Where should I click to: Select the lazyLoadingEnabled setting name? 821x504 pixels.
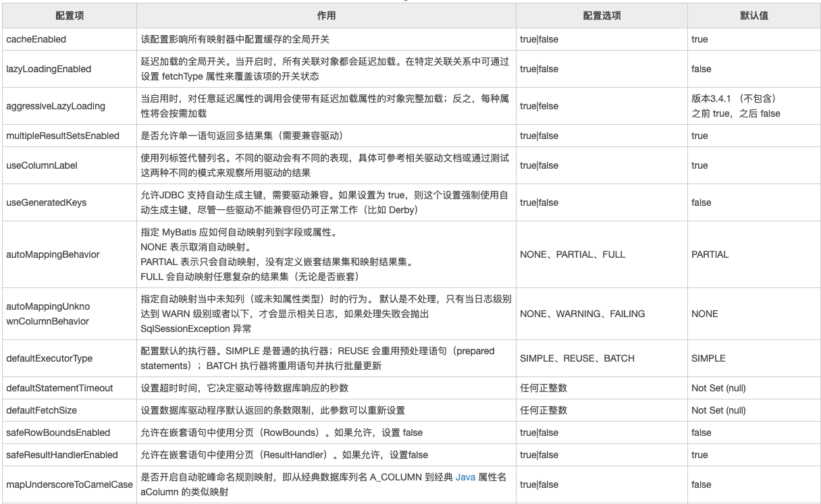(49, 69)
